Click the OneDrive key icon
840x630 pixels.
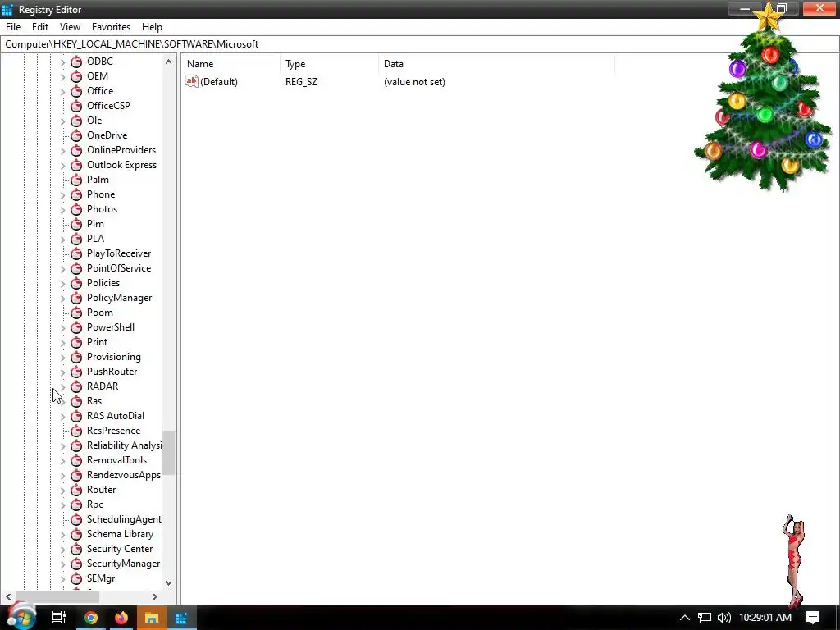click(x=76, y=135)
